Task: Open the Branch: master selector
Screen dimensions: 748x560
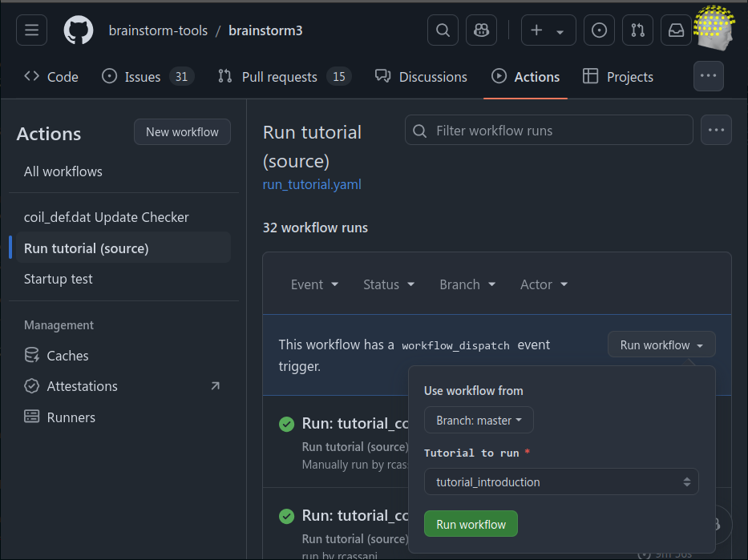Action: pyautogui.click(x=479, y=420)
